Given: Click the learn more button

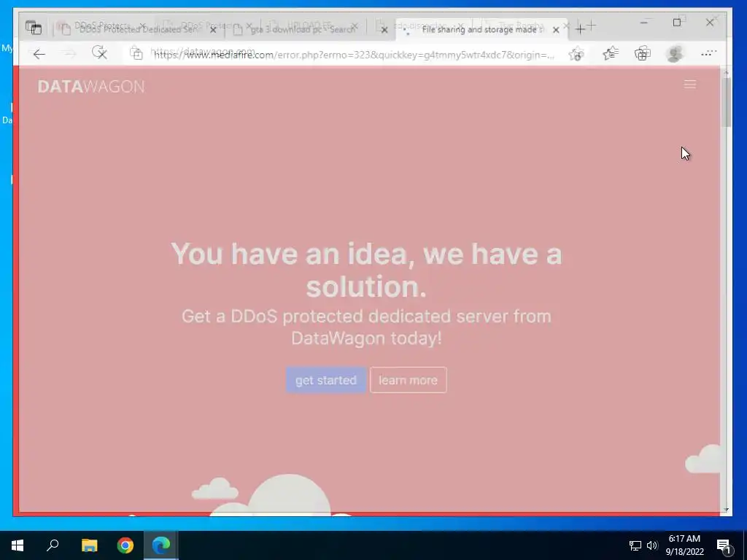Looking at the screenshot, I should [409, 380].
